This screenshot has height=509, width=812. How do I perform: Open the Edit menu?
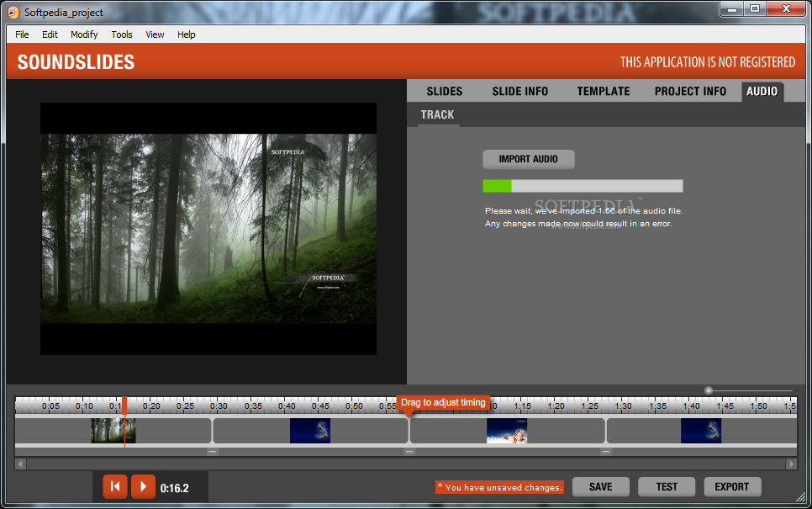[x=50, y=34]
